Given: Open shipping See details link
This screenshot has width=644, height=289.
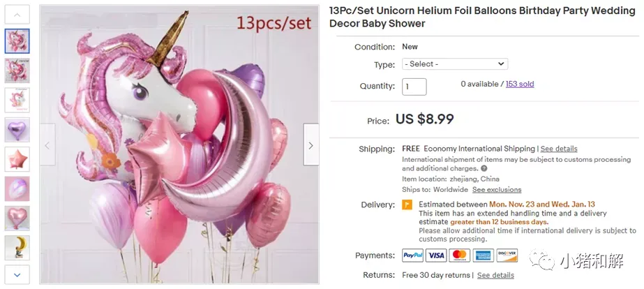Looking at the screenshot, I should [559, 149].
